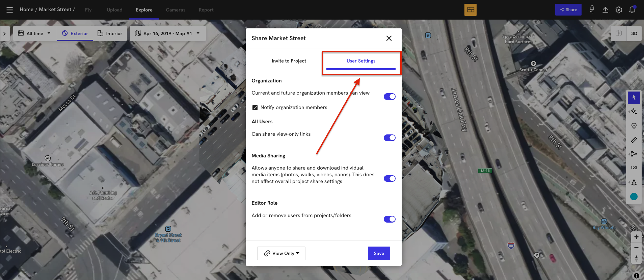Click the Spec Ceramics & Hard Surfaces label

pyautogui.click(x=518, y=39)
